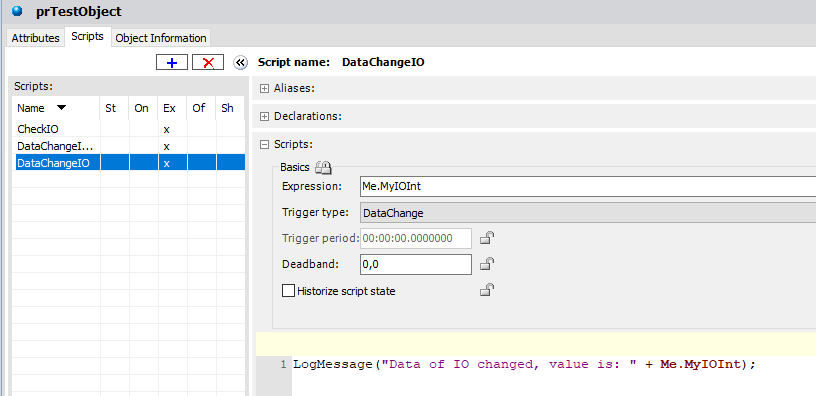
Task: Enable the Historize script state checkbox
Action: [288, 290]
